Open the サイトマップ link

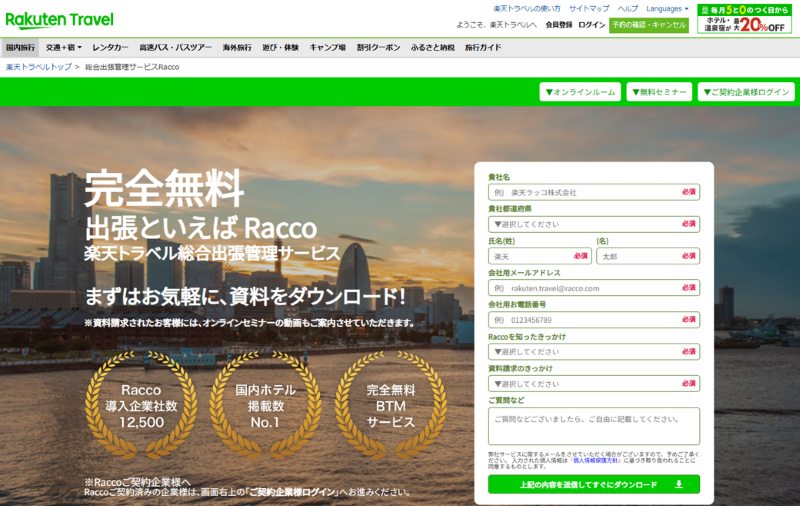(x=589, y=9)
